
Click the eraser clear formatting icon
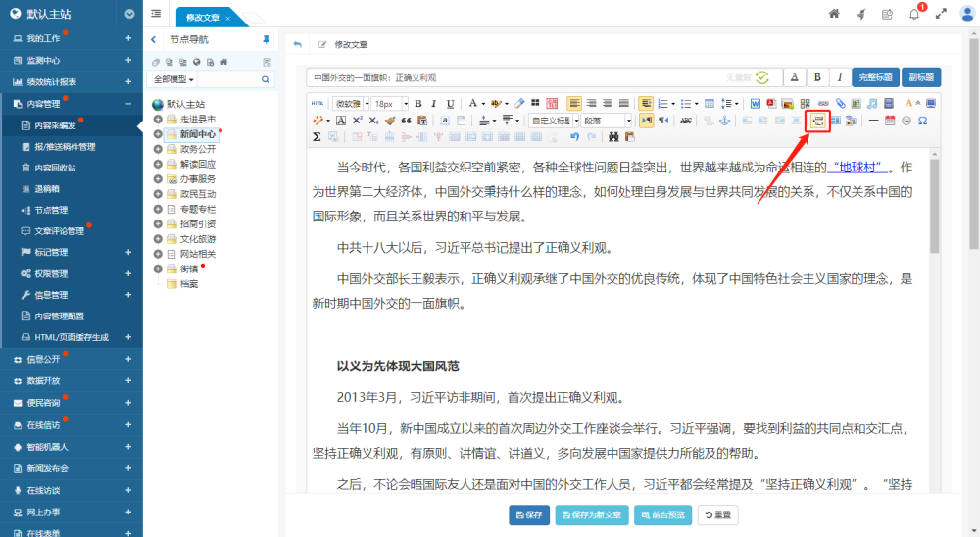click(x=519, y=103)
